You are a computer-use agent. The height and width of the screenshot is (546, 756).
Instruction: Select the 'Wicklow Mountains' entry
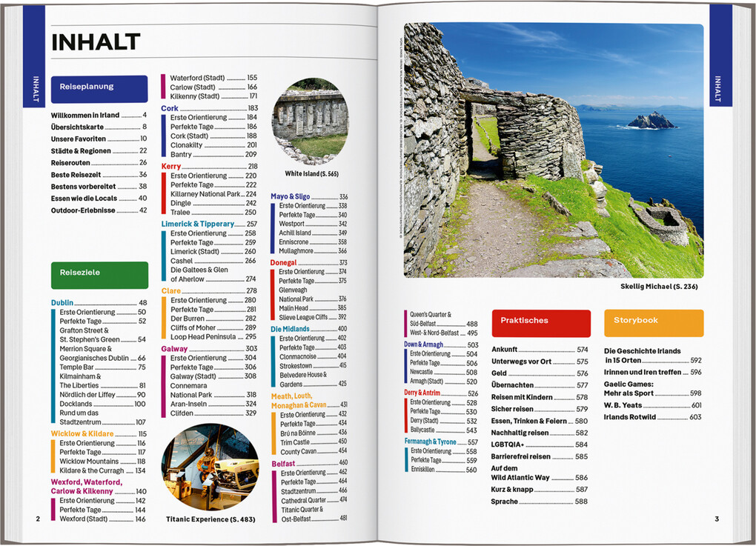coord(103,462)
